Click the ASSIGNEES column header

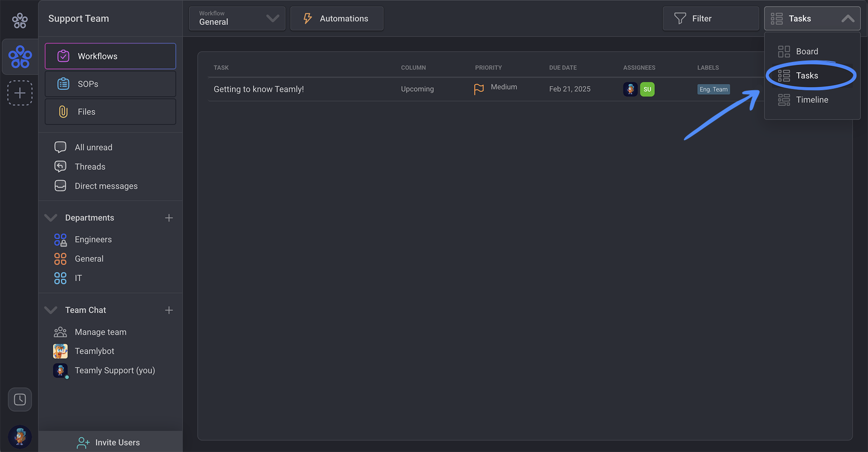[x=639, y=68]
